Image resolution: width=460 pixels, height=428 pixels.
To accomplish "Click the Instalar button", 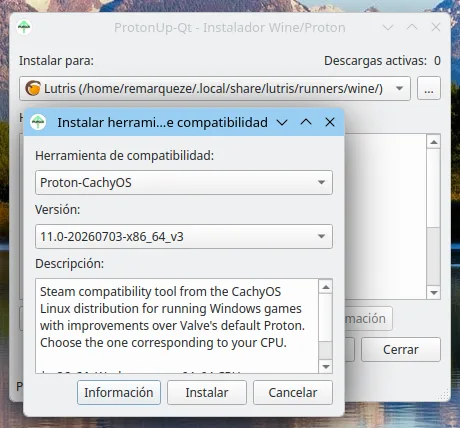I will 207,392.
